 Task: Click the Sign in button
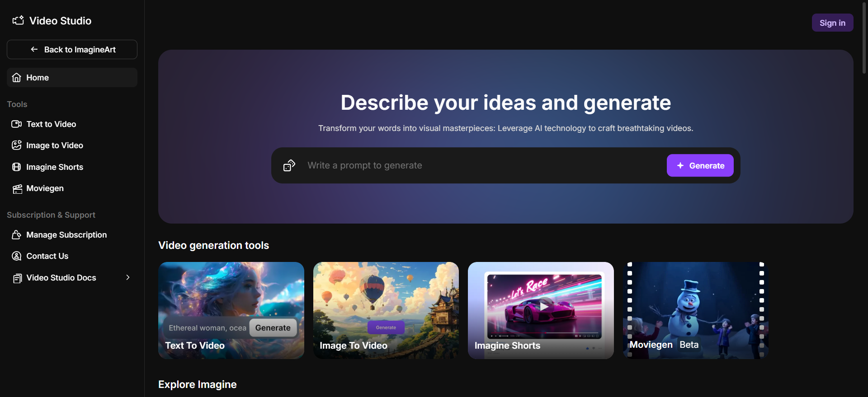(x=832, y=23)
